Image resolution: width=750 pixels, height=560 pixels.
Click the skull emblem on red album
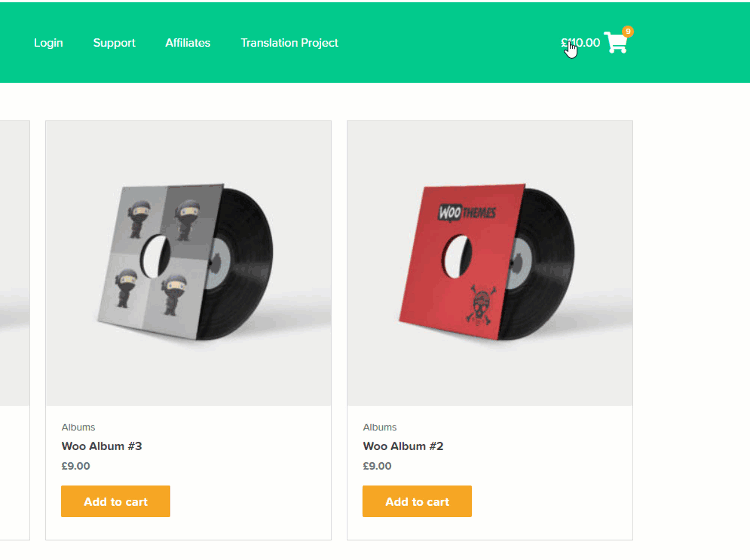pos(481,305)
